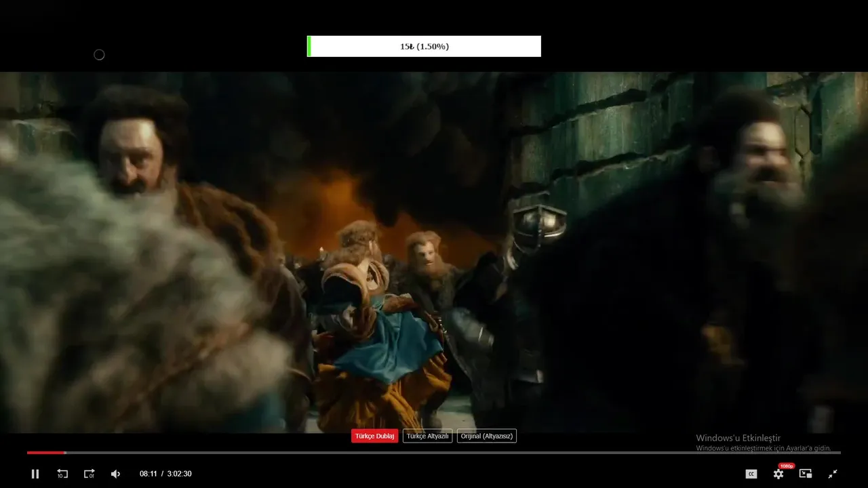This screenshot has width=868, height=488.
Task: Open picture-in-picture mode
Action: [x=806, y=474]
